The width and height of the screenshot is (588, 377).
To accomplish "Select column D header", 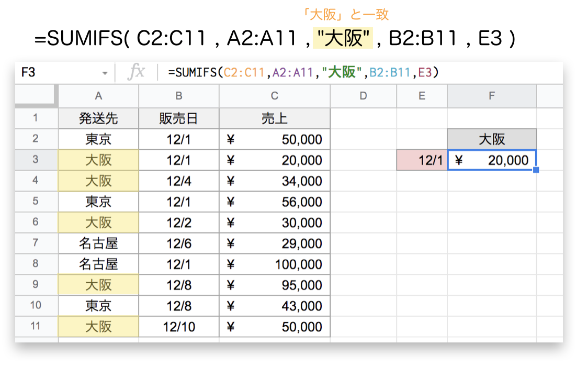I will click(363, 96).
